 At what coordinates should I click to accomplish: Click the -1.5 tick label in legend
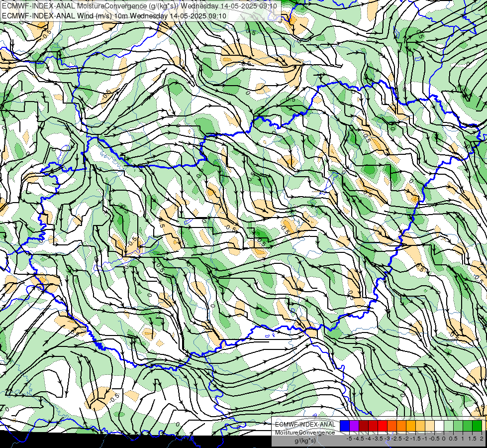(x=415, y=439)
